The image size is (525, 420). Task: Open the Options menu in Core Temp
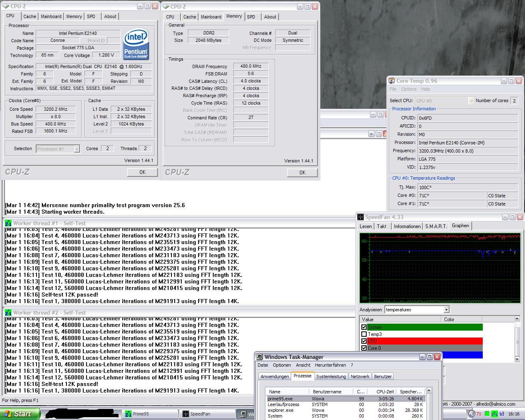[409, 89]
